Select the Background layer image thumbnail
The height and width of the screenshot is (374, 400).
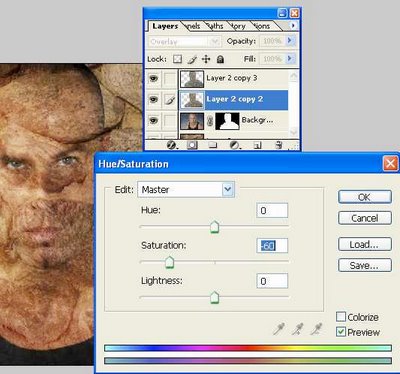[x=192, y=121]
